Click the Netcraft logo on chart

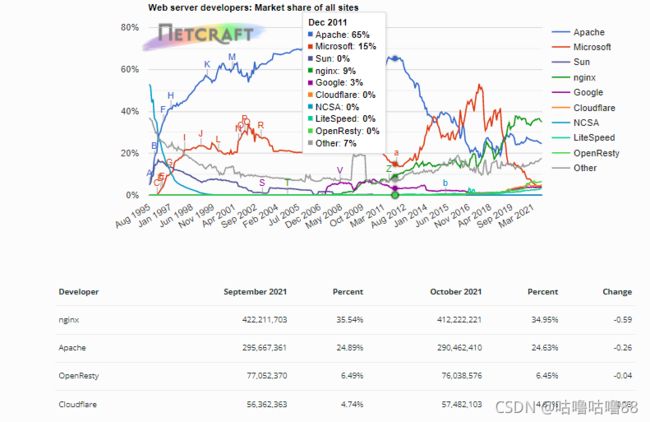pos(204,36)
